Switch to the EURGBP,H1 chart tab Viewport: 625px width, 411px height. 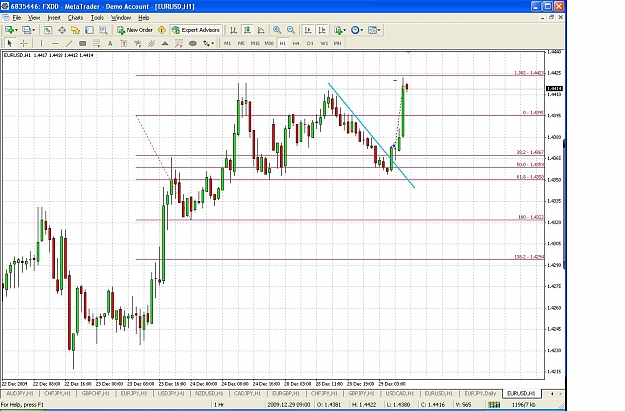[285, 393]
